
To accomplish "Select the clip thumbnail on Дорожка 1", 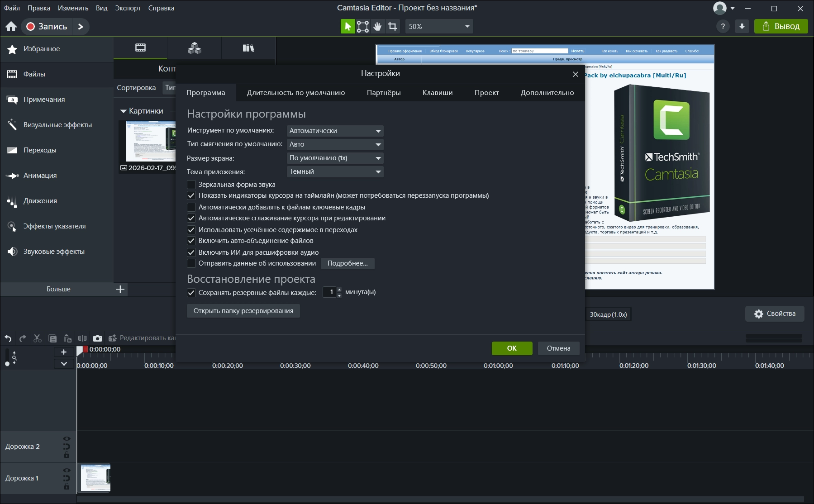I will (x=95, y=478).
